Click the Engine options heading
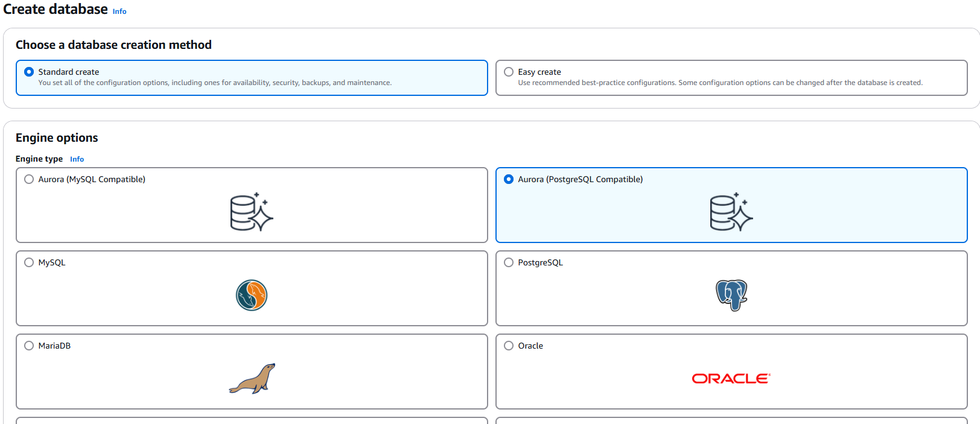This screenshot has width=980, height=424. pyautogui.click(x=57, y=138)
